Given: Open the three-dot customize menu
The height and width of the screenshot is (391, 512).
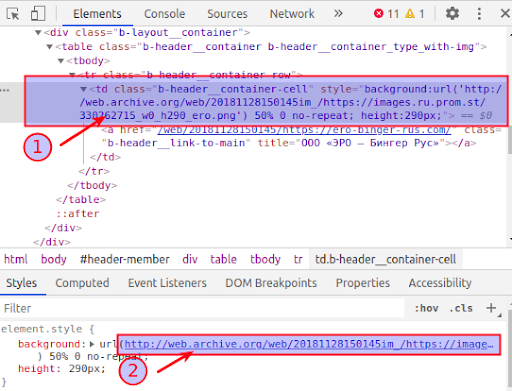Looking at the screenshot, I should point(479,14).
